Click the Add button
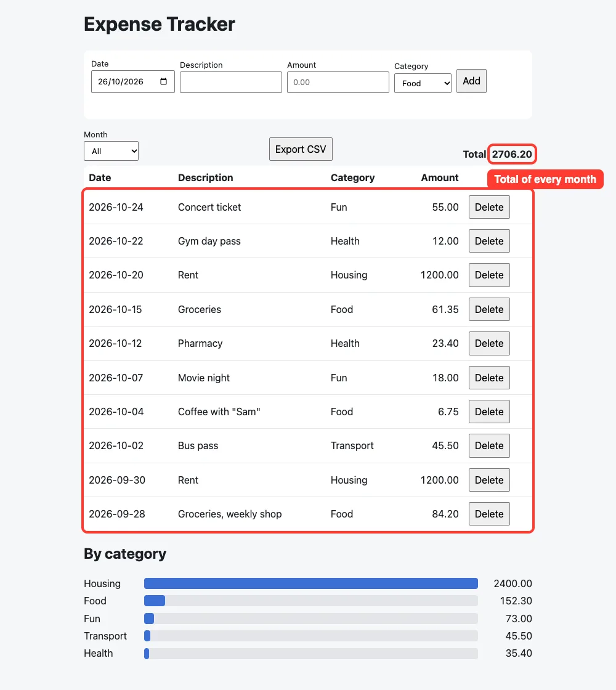616x690 pixels. click(471, 81)
